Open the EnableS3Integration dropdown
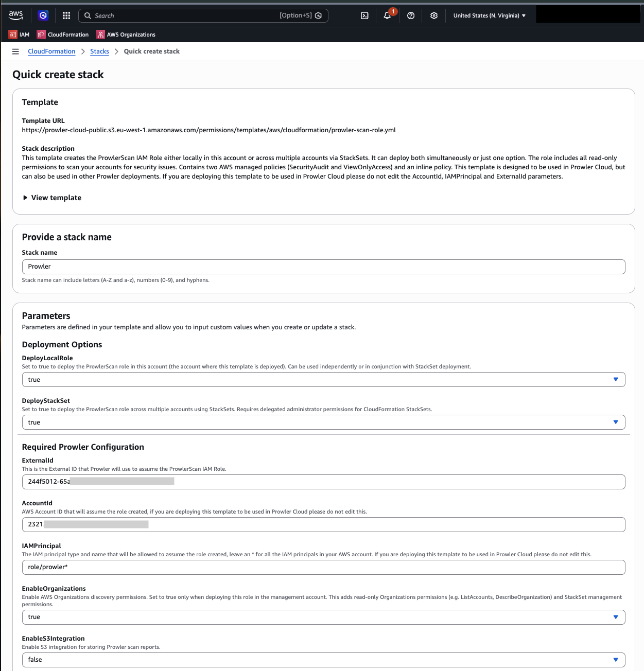This screenshot has height=671, width=644. (323, 660)
